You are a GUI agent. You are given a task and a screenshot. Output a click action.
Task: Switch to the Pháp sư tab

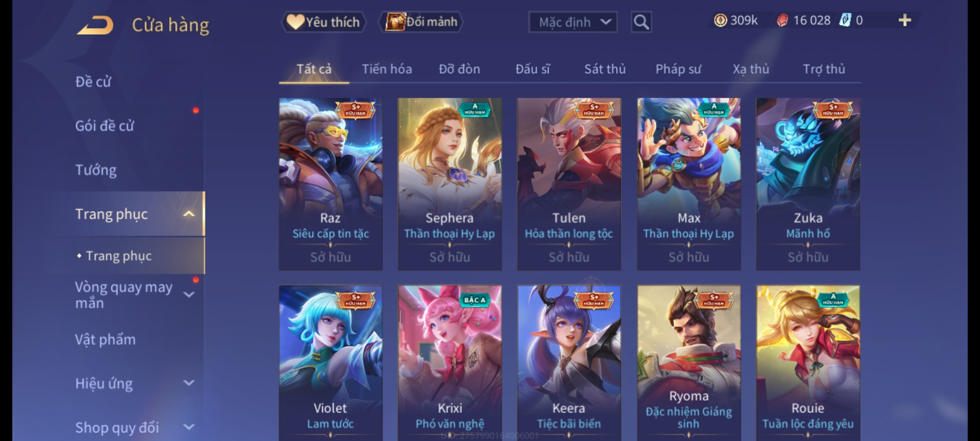(x=678, y=69)
